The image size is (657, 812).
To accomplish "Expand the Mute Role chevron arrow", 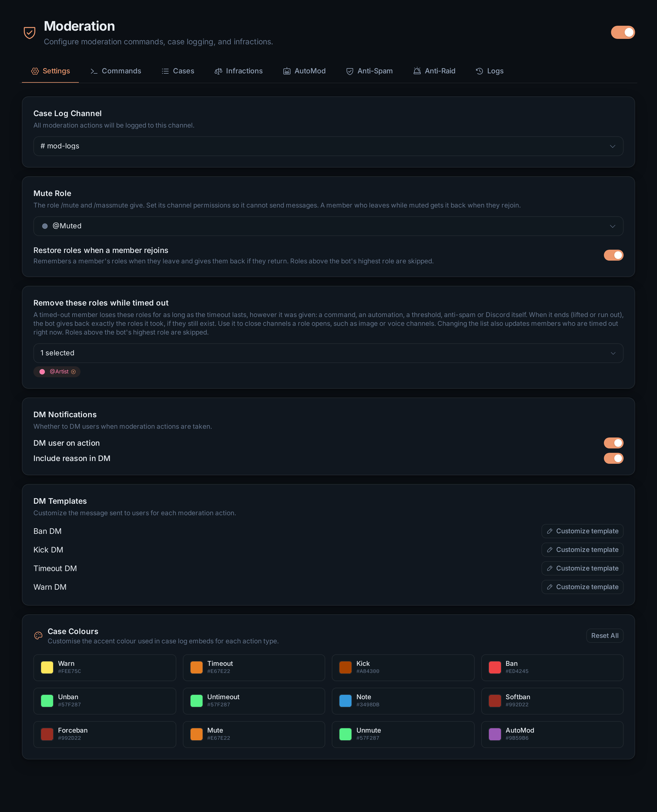I will pyautogui.click(x=612, y=226).
